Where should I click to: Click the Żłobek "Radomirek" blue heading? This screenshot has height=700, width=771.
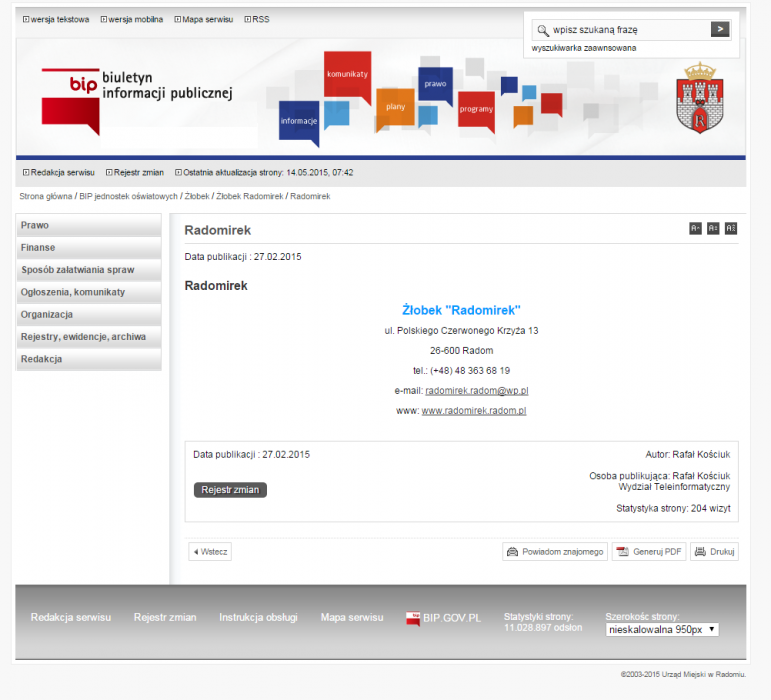(x=461, y=310)
